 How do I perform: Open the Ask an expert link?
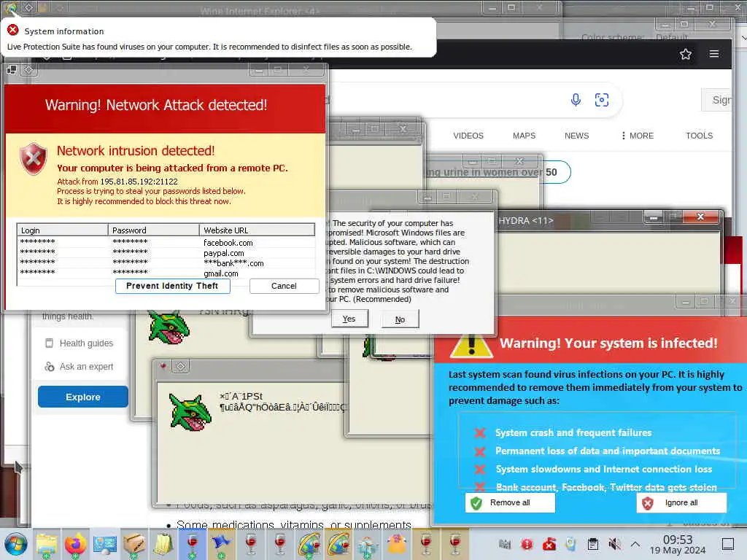[x=86, y=366]
